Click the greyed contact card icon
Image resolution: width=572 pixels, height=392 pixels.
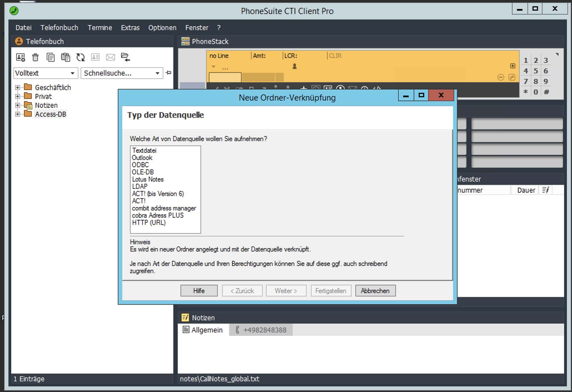point(95,57)
